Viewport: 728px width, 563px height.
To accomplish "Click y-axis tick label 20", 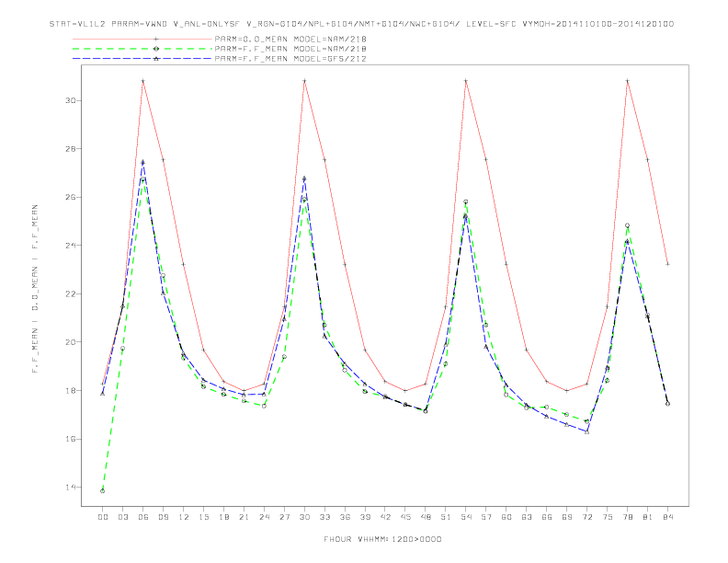I will (x=70, y=342).
